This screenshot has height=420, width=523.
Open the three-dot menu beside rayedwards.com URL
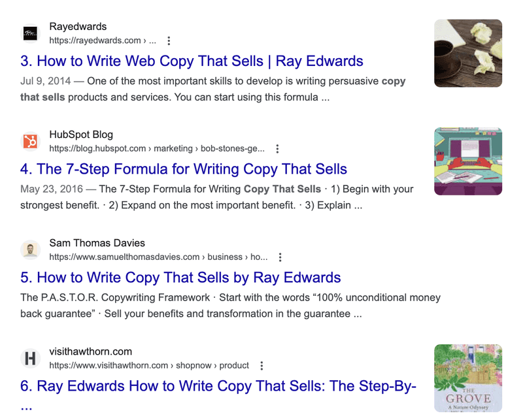(x=169, y=40)
